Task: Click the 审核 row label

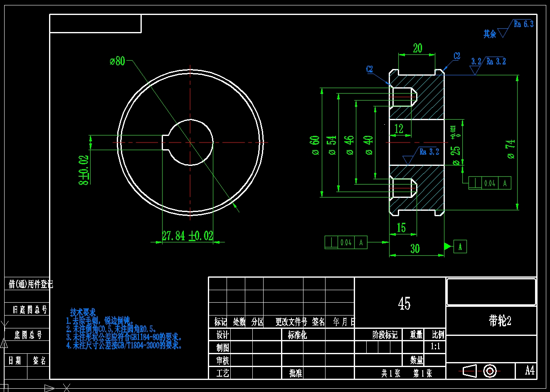Action: pyautogui.click(x=222, y=360)
